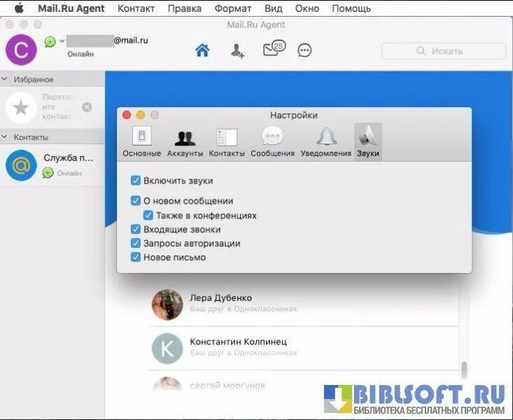513x420 pixels.
Task: Open the Apple menu
Action: point(20,8)
